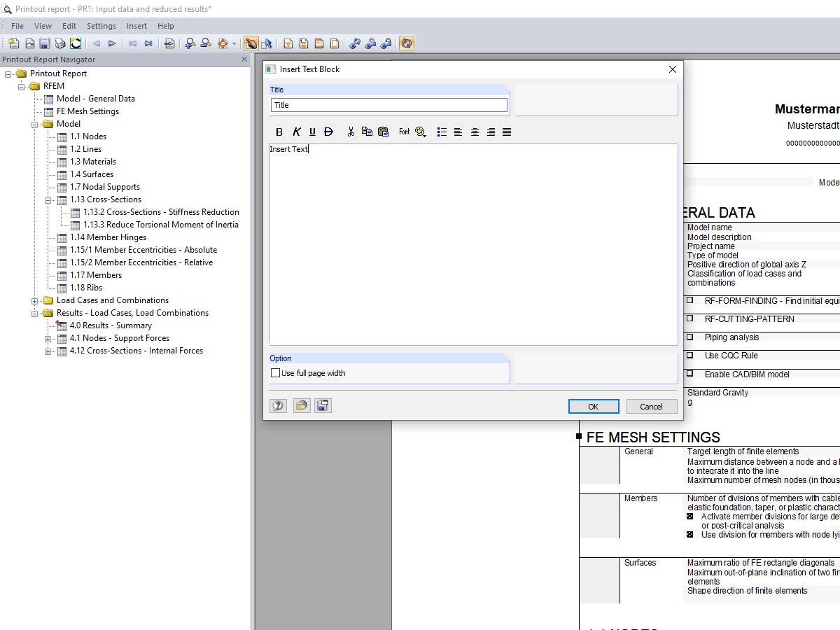Open the Settings menu

[x=101, y=26]
